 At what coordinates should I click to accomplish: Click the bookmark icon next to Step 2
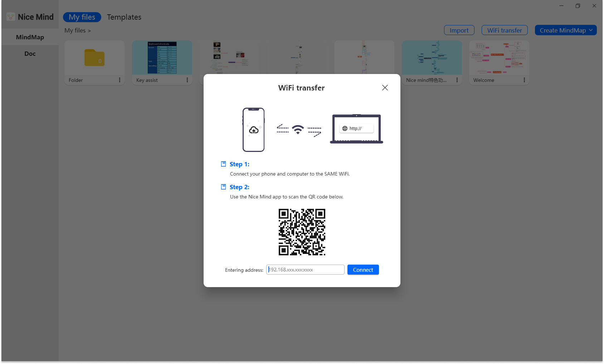point(224,187)
